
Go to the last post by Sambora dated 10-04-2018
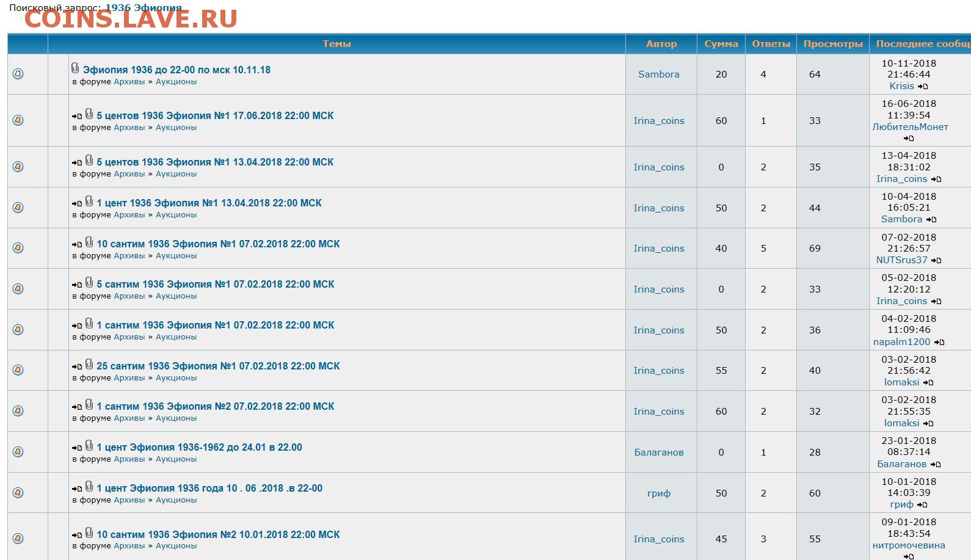coord(931,220)
